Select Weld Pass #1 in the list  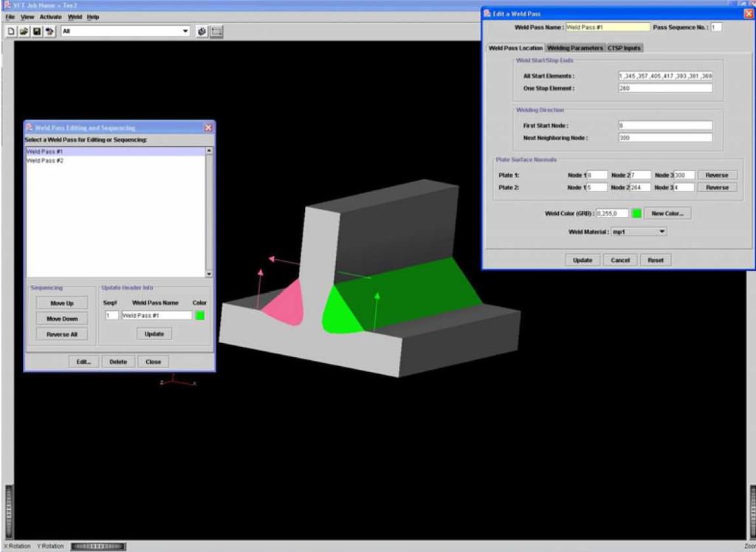[x=115, y=151]
